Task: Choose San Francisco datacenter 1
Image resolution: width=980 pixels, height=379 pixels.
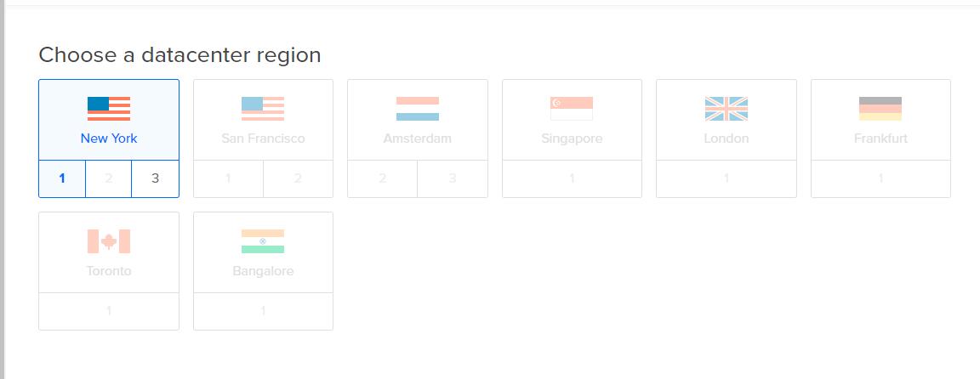Action: [228, 178]
